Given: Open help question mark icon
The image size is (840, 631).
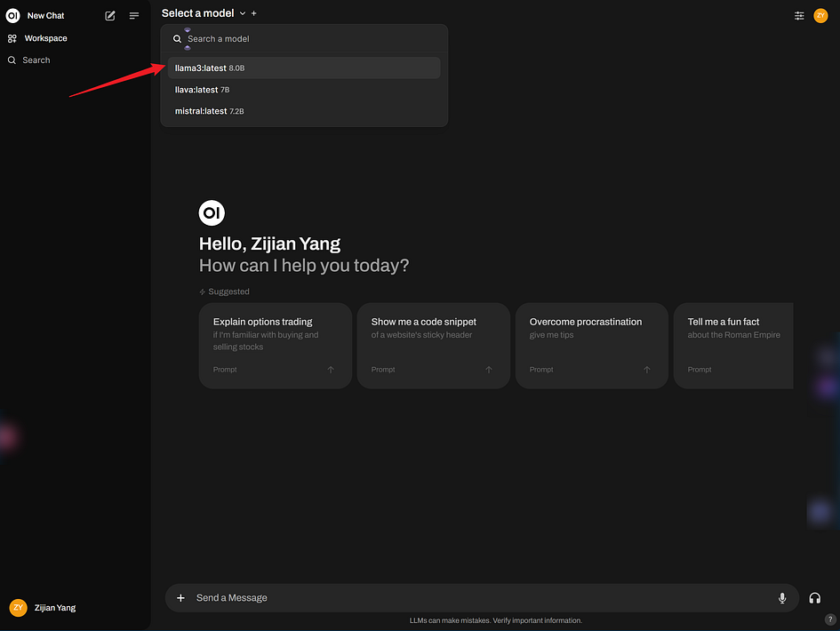Looking at the screenshot, I should 829,619.
